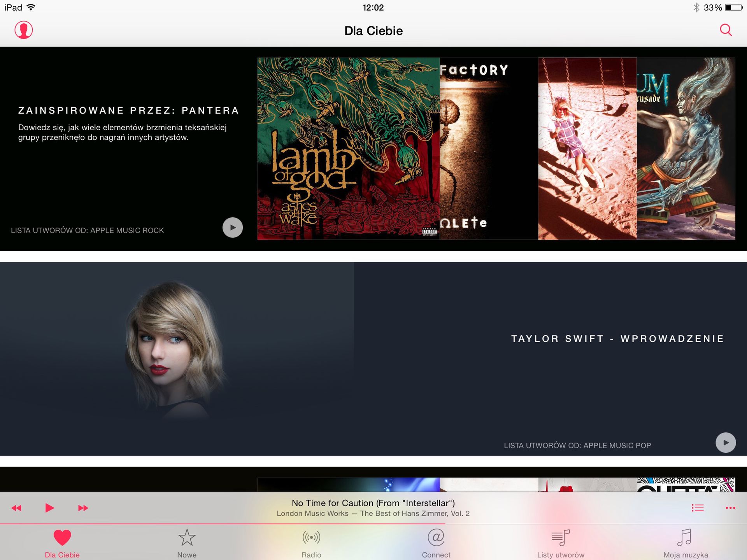Screen dimensions: 747x560
Task: Open the Up Next queue icon
Action: click(698, 507)
